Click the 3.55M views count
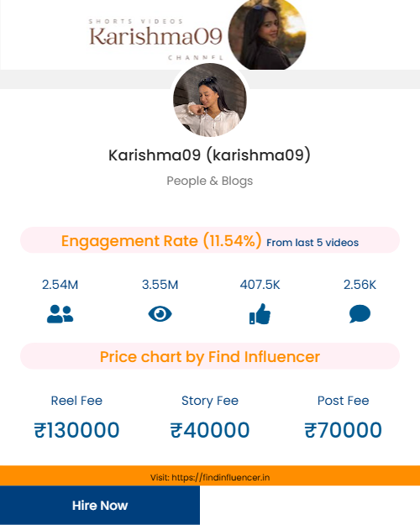This screenshot has height=525, width=420. 160,285
